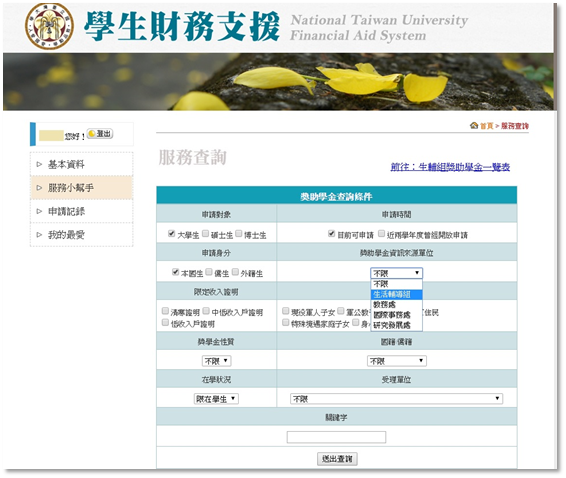The height and width of the screenshot is (478, 566).
Task: Click the 學生財務支援 site title
Action: pos(182,26)
